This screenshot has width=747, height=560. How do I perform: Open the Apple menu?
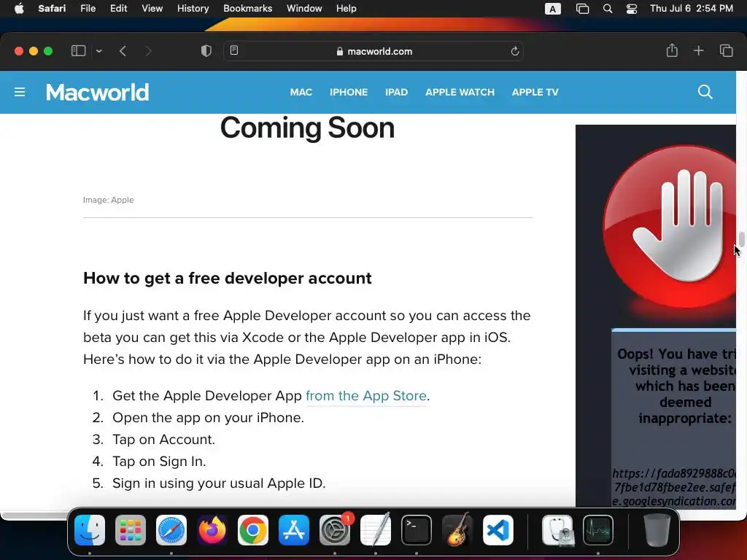pyautogui.click(x=19, y=9)
